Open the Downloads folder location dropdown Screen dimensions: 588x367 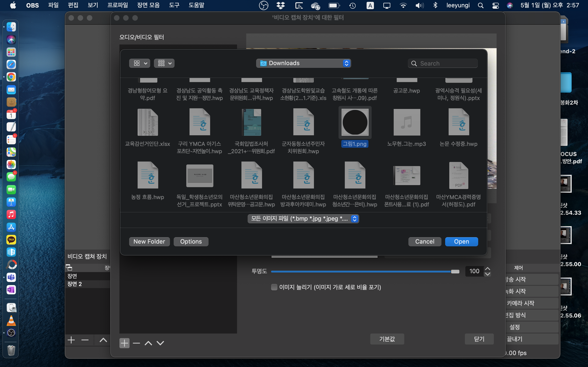tap(303, 63)
